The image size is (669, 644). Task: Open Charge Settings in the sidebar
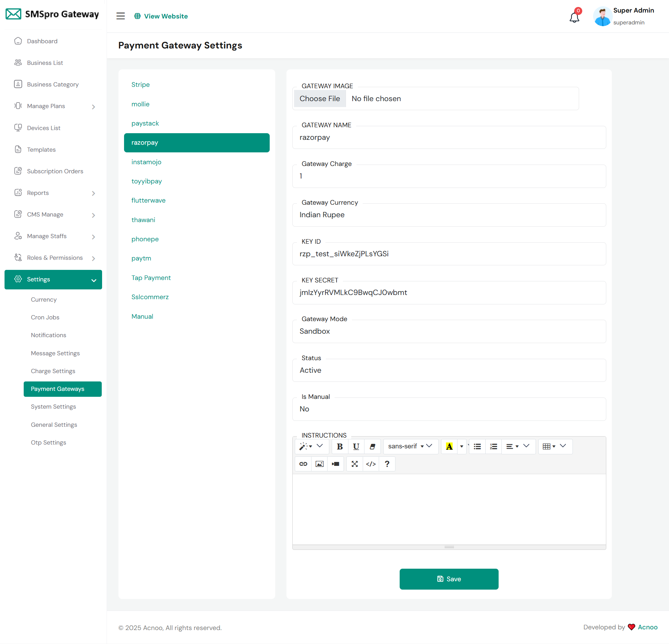pyautogui.click(x=53, y=371)
